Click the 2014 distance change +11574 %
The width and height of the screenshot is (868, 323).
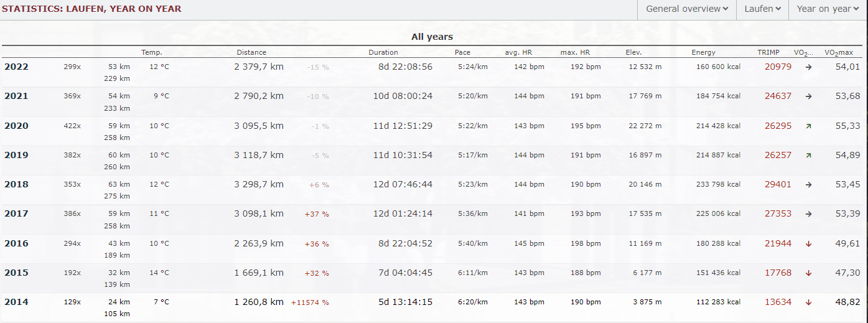(310, 302)
